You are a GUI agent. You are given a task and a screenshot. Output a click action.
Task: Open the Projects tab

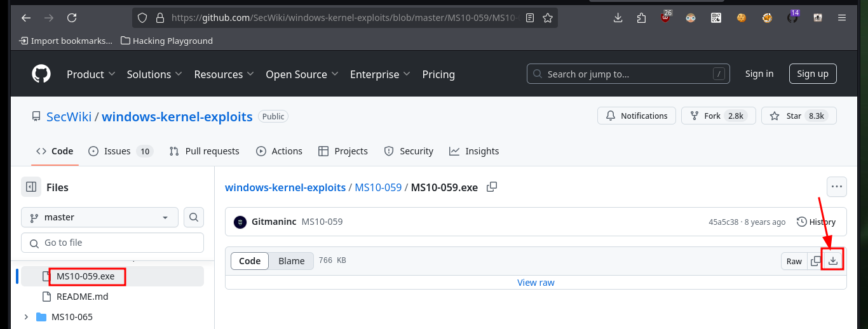342,151
